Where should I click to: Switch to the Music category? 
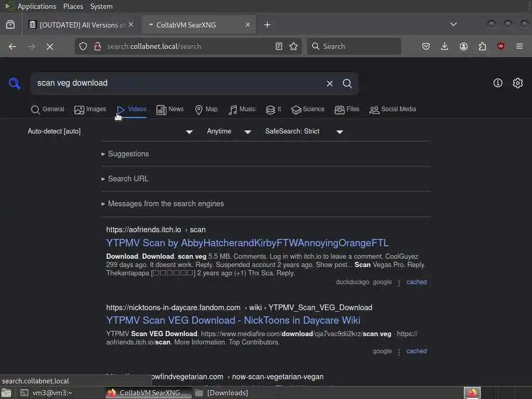(242, 109)
